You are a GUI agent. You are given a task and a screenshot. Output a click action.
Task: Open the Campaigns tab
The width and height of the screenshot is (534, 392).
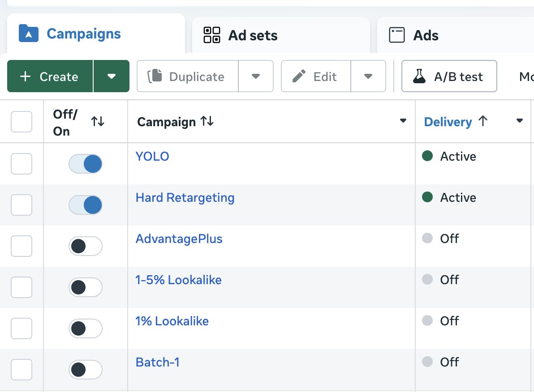(x=96, y=34)
